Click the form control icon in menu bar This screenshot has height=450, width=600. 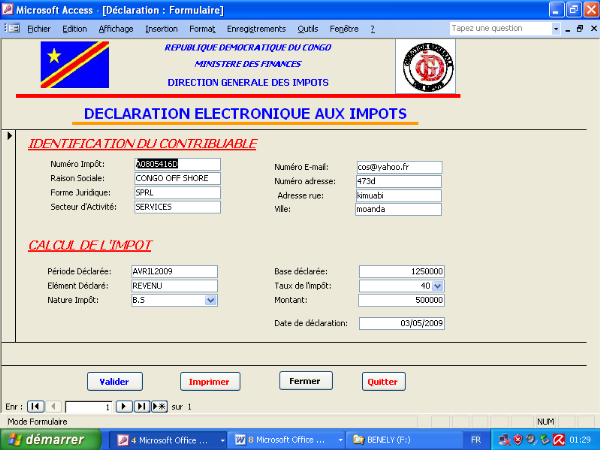coord(13,29)
